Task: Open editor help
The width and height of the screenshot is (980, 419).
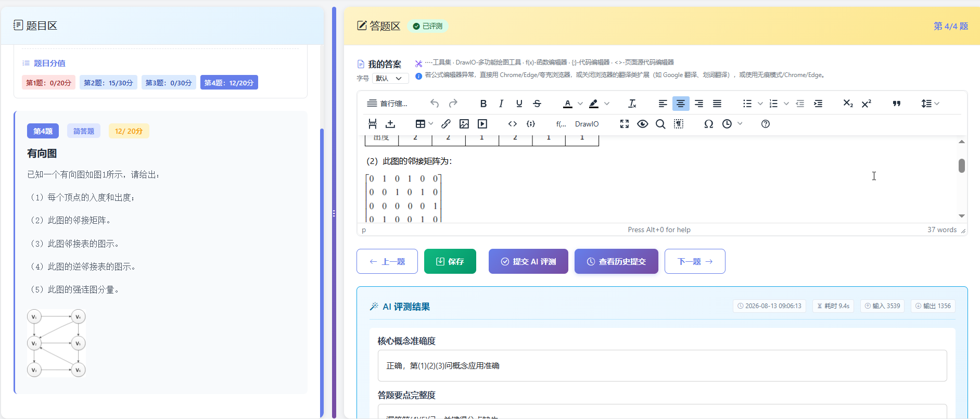Action: pos(765,124)
